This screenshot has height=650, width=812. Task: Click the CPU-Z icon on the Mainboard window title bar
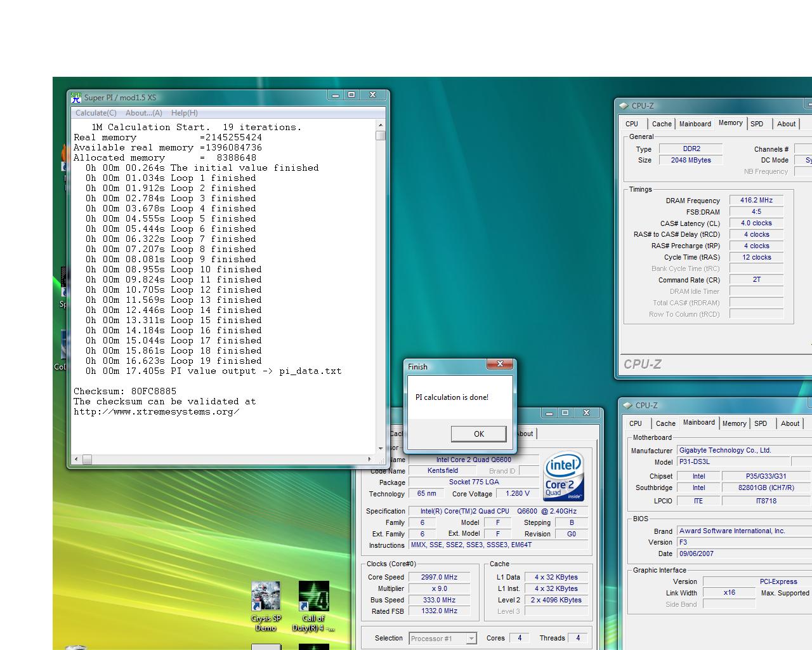tap(628, 406)
